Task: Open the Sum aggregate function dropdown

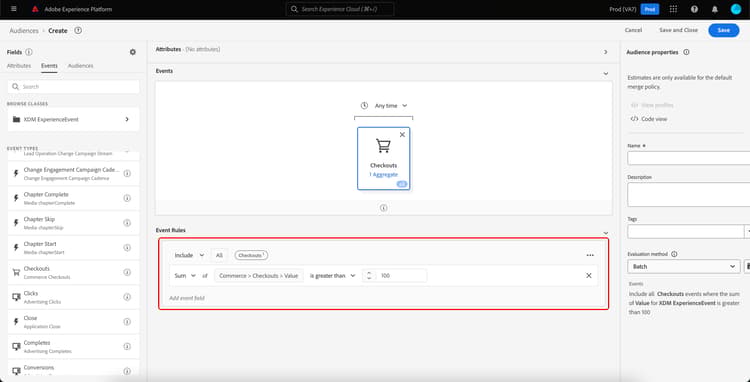Action: 185,275
